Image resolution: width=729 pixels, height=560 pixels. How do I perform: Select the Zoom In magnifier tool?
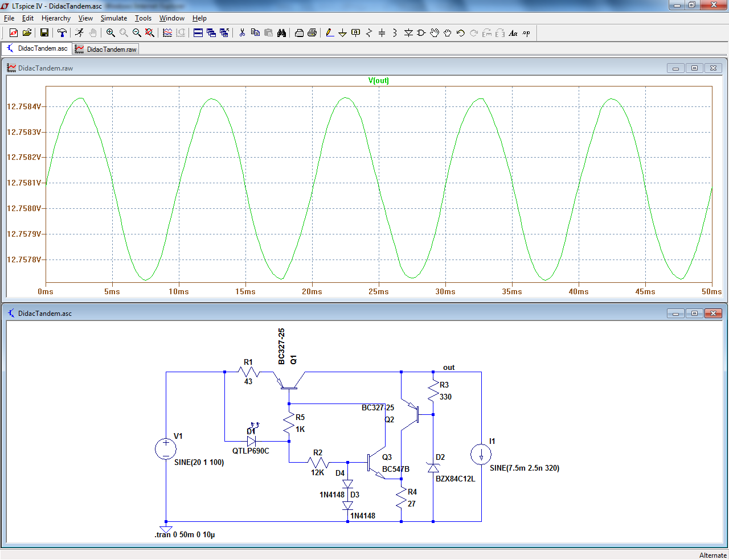point(110,33)
